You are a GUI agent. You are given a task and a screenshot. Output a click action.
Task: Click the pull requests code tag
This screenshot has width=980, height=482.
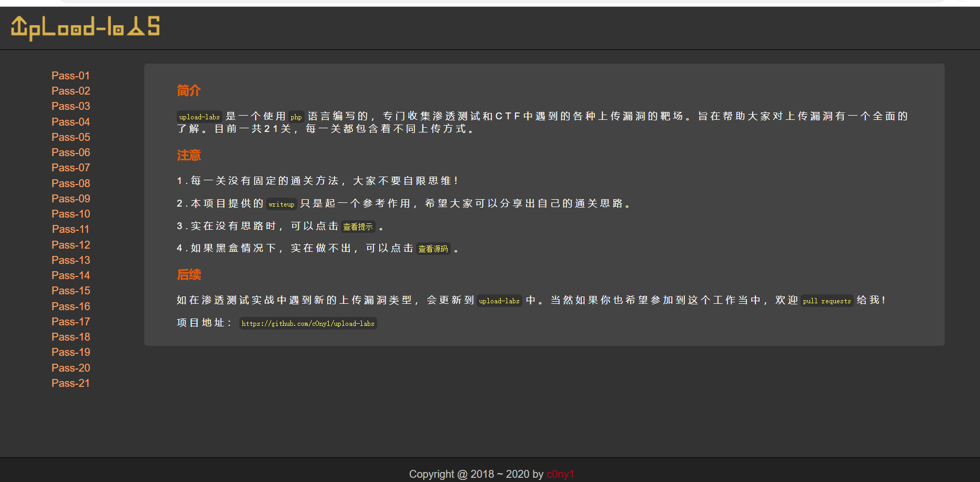click(827, 301)
